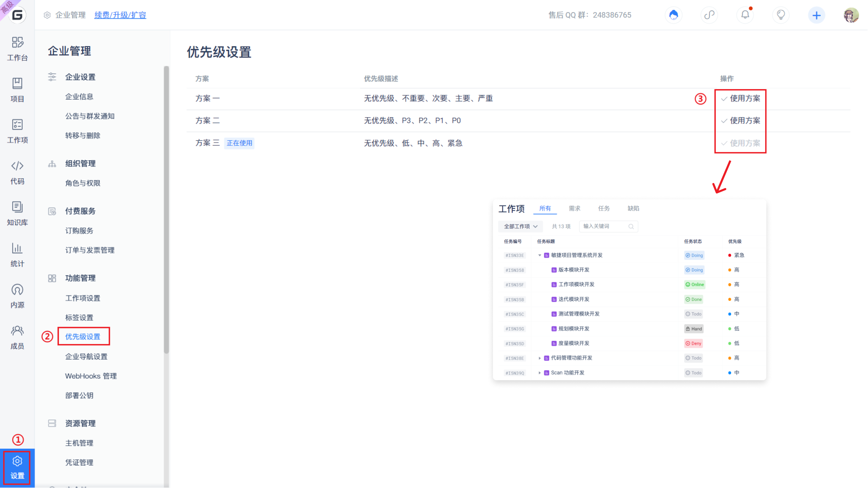Click the 设置 settings gear icon

[17, 461]
